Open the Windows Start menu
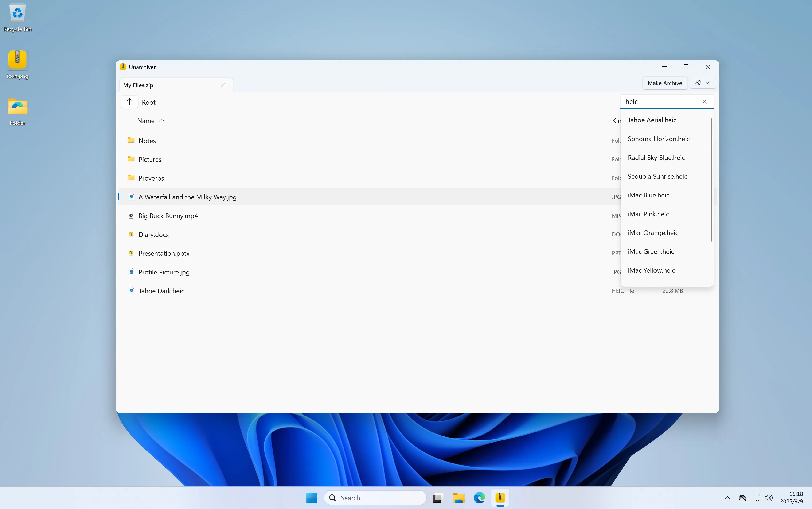The height and width of the screenshot is (509, 812). point(312,498)
